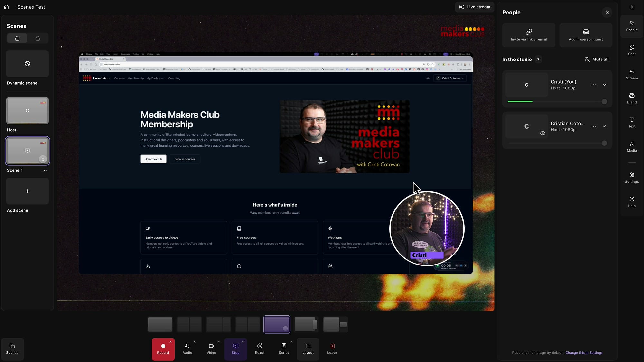The width and height of the screenshot is (644, 362).
Task: Open Cristi Cotovan account dropdown
Action: pyautogui.click(x=450, y=78)
